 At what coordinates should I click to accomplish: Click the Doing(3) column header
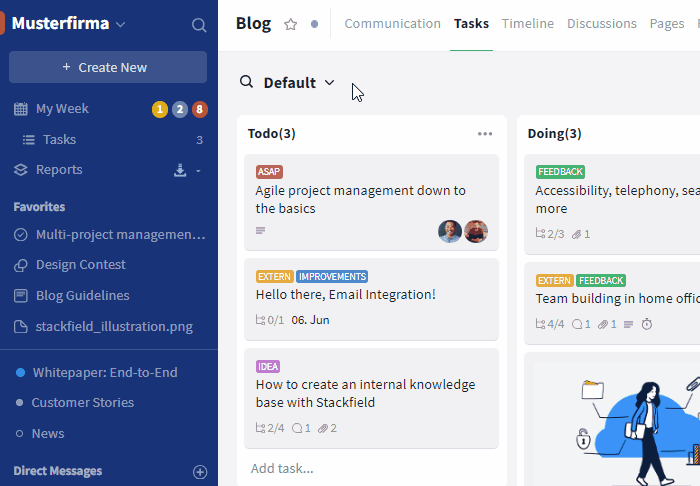[554, 134]
